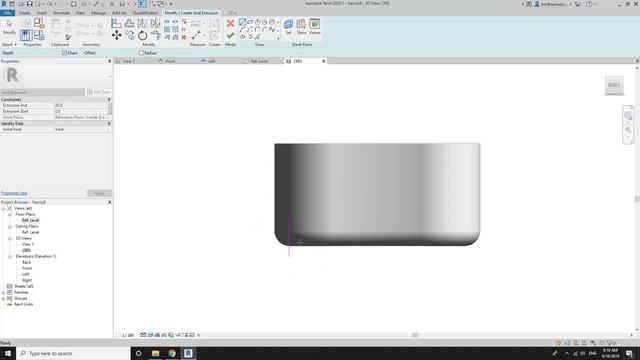Click the Windows search box

pos(73,353)
